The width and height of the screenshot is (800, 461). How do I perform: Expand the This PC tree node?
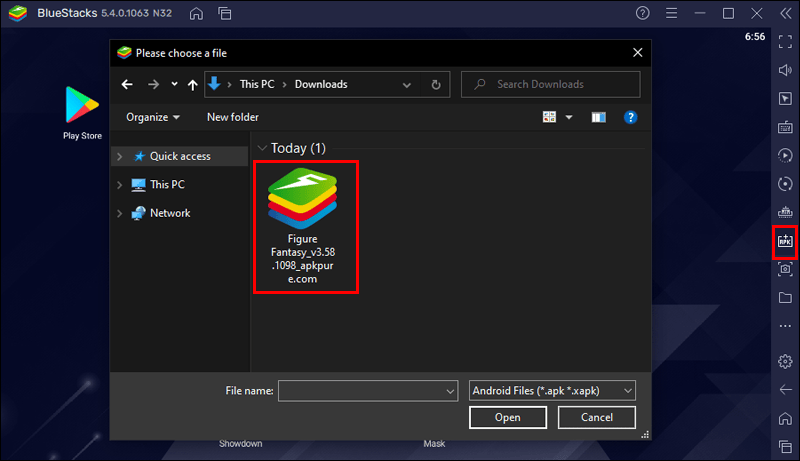pyautogui.click(x=119, y=185)
